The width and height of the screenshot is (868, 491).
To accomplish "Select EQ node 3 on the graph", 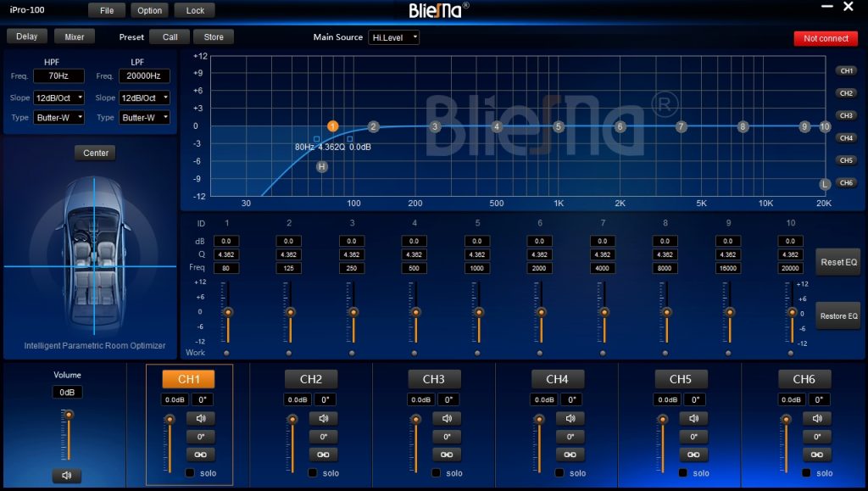I will (435, 126).
